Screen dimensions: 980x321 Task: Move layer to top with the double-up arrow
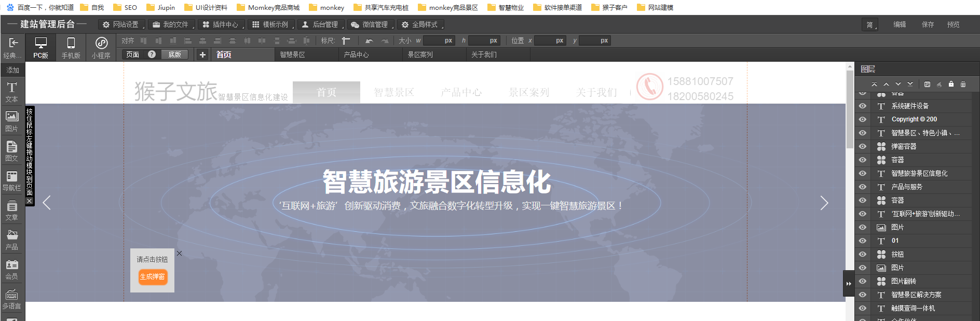click(874, 84)
